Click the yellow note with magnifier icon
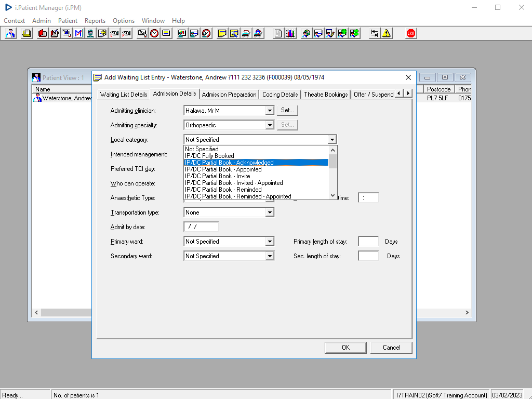 click(234, 33)
